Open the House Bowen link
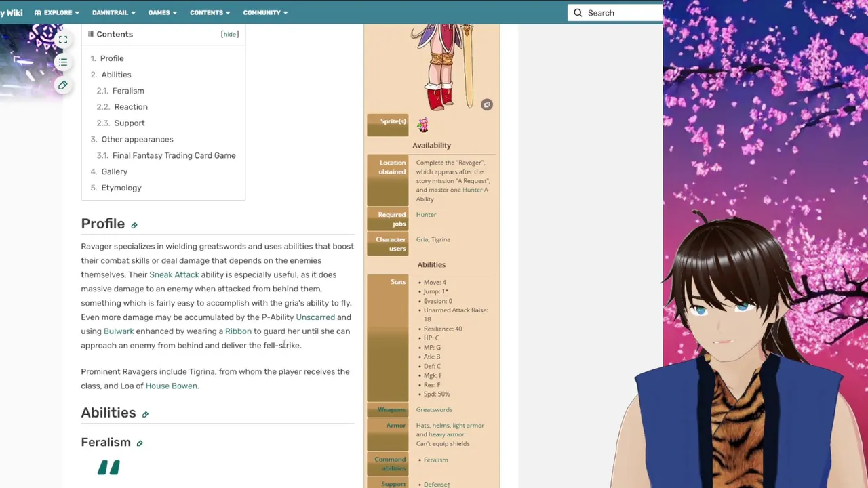The height and width of the screenshot is (488, 868). [171, 386]
